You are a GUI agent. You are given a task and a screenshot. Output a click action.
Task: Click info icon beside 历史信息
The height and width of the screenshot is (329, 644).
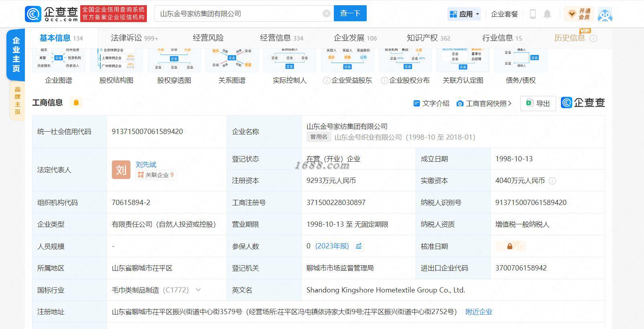593,39
